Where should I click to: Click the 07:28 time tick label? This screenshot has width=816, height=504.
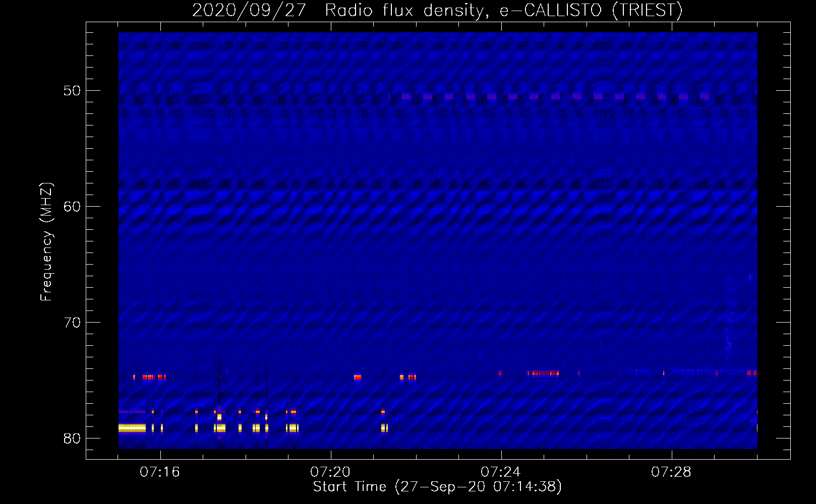click(x=671, y=472)
